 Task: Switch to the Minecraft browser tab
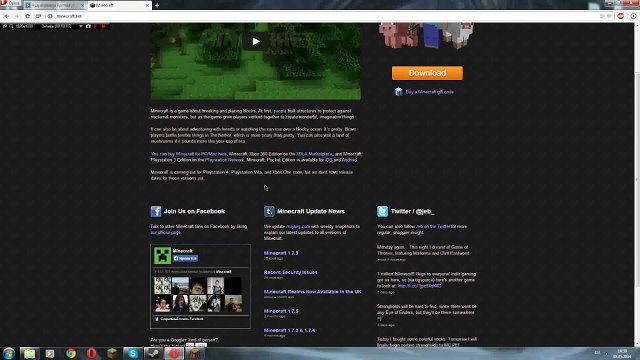pos(119,5)
